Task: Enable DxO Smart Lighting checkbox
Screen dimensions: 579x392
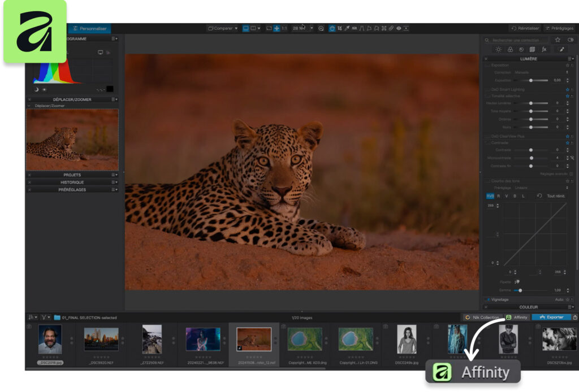Action: point(488,90)
